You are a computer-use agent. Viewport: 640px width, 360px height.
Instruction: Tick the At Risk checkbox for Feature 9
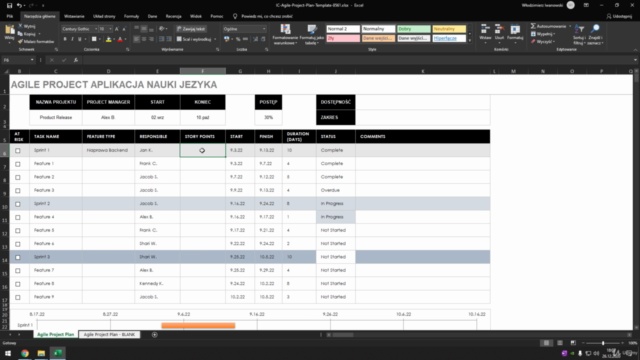18,297
